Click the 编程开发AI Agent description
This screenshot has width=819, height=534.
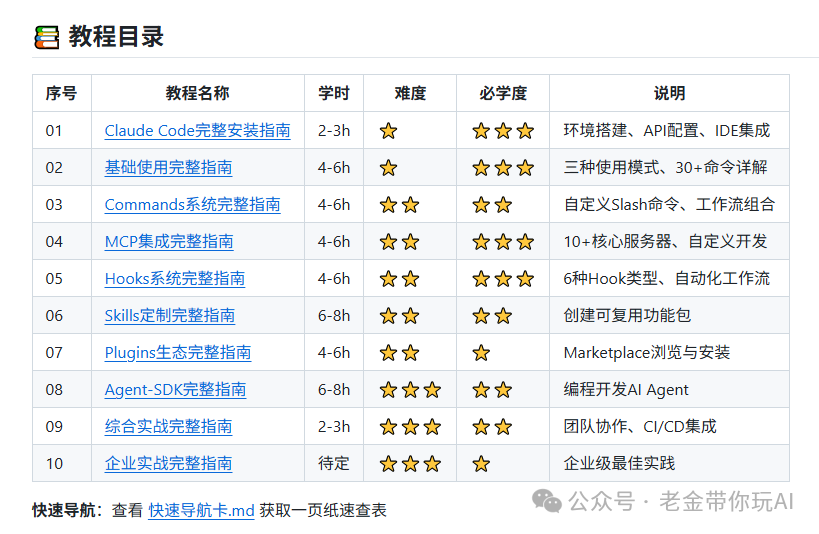[x=626, y=390]
